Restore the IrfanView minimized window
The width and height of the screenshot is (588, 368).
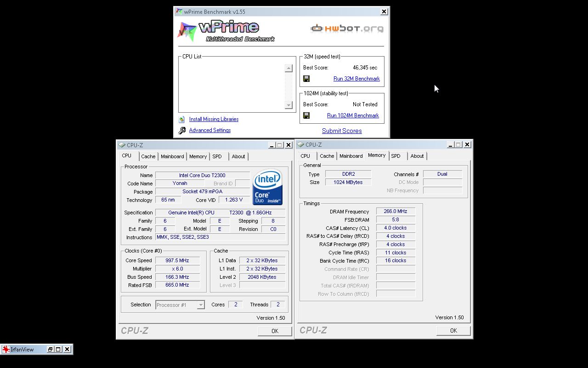pos(50,349)
